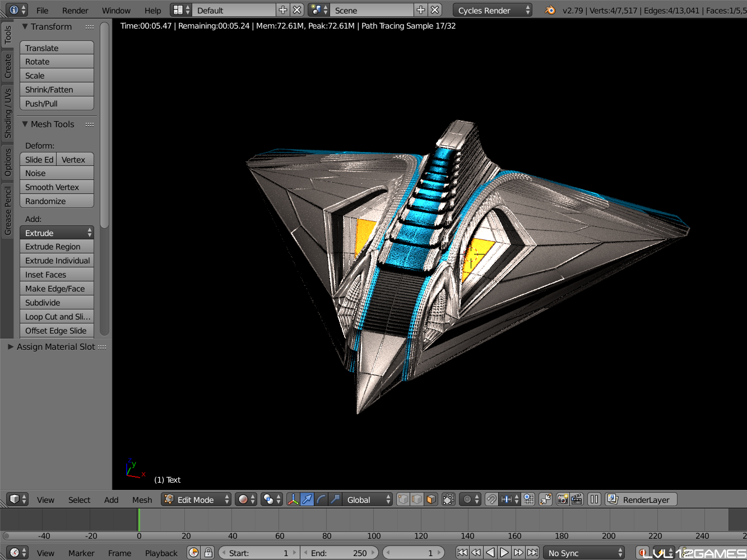This screenshot has height=560, width=747.
Task: Click Inset Faces
Action: tap(57, 275)
